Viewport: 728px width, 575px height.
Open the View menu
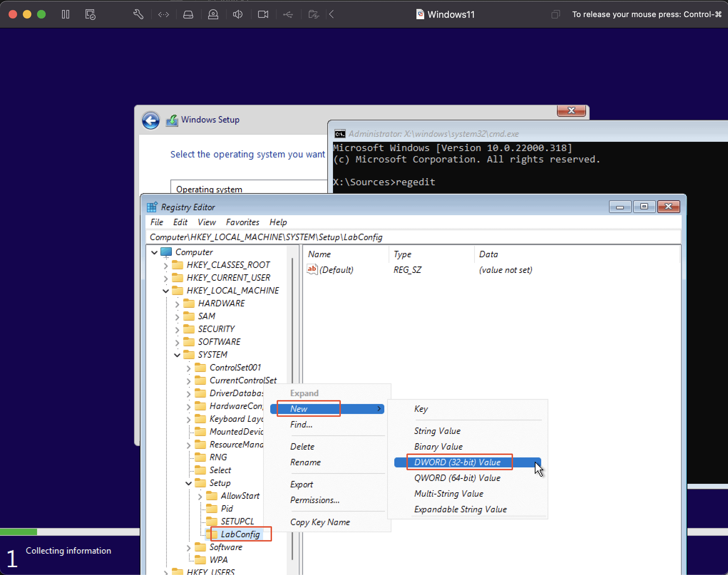tap(207, 222)
